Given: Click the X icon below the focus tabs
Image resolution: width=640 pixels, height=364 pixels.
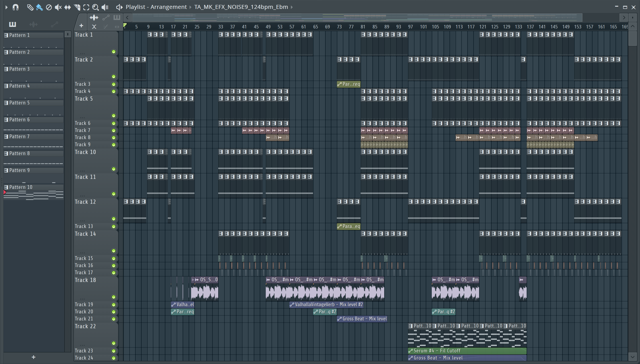Looking at the screenshot, I should click(94, 26).
